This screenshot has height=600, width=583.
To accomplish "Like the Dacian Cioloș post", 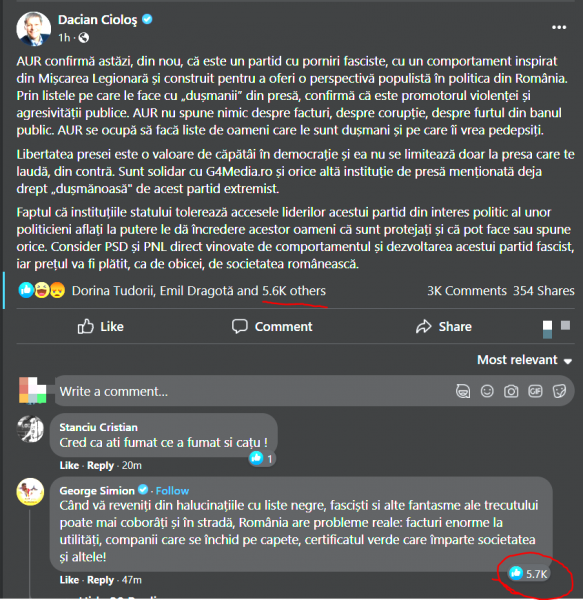I will [101, 326].
